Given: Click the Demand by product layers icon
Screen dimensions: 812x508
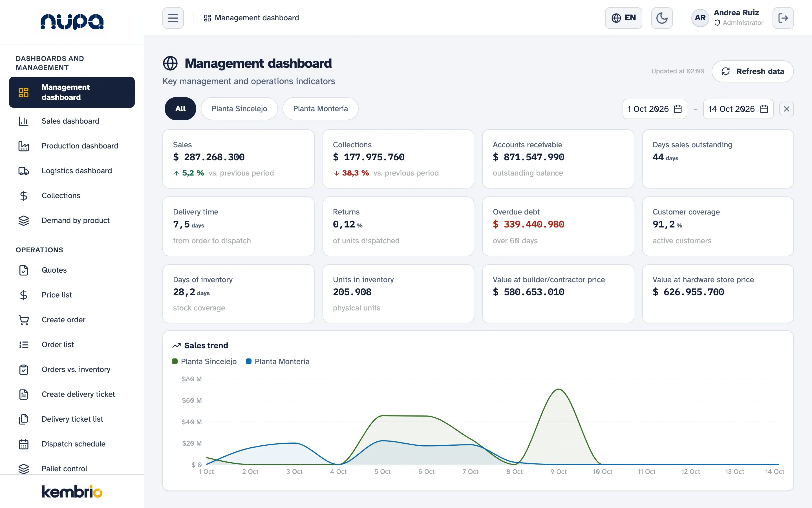Looking at the screenshot, I should (x=23, y=220).
